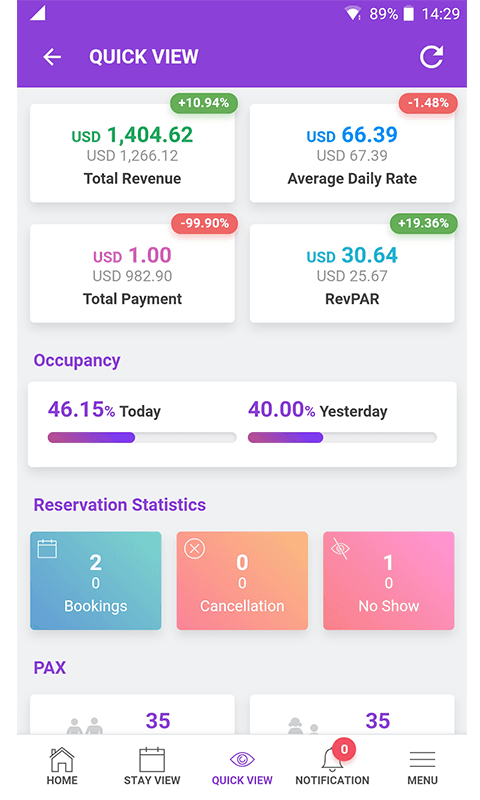Viewport: 480px width, 800px height.
Task: Open the Stay View calendar icon
Action: [x=152, y=759]
